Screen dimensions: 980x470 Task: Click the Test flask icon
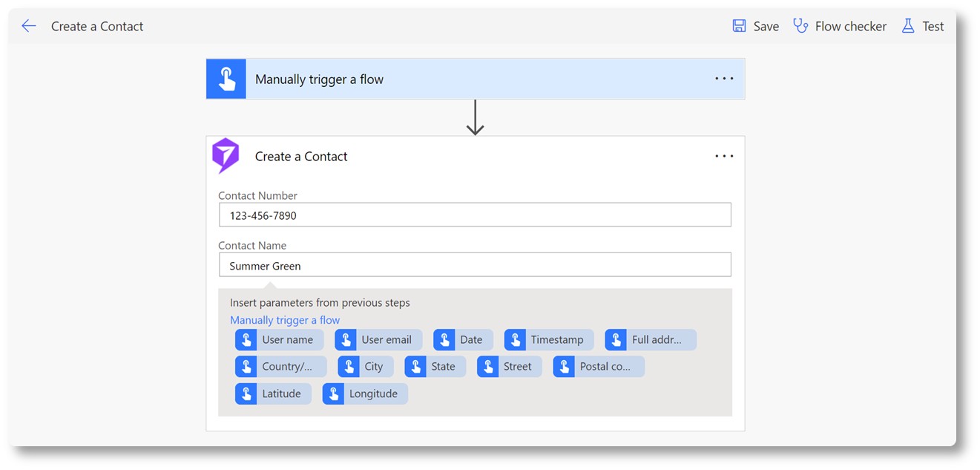pos(907,26)
